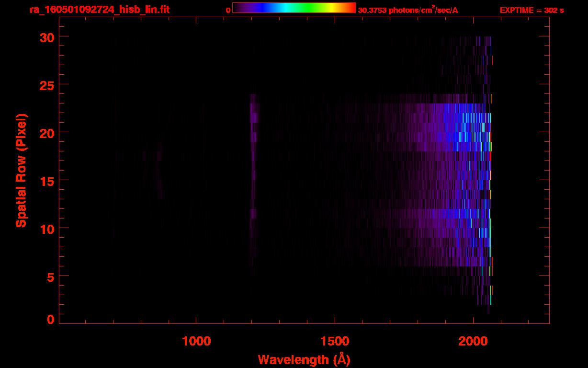Click the y-axis tick label 5

[51, 276]
